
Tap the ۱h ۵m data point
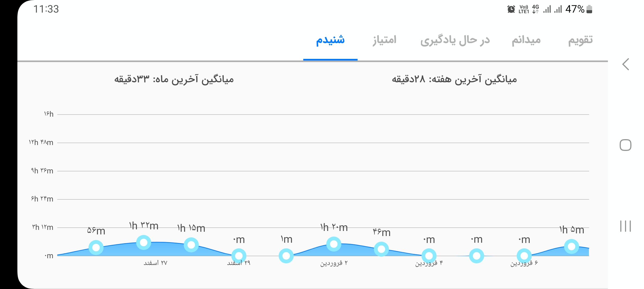(572, 246)
